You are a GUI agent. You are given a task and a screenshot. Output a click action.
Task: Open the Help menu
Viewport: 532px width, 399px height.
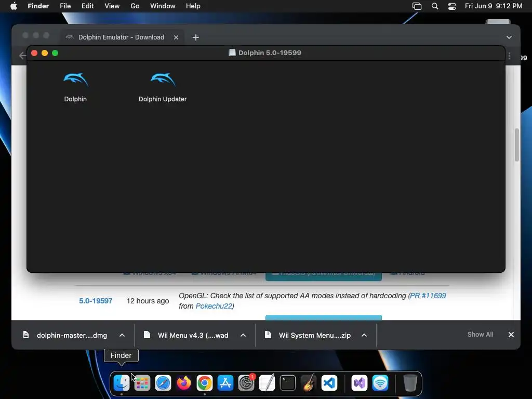point(193,6)
